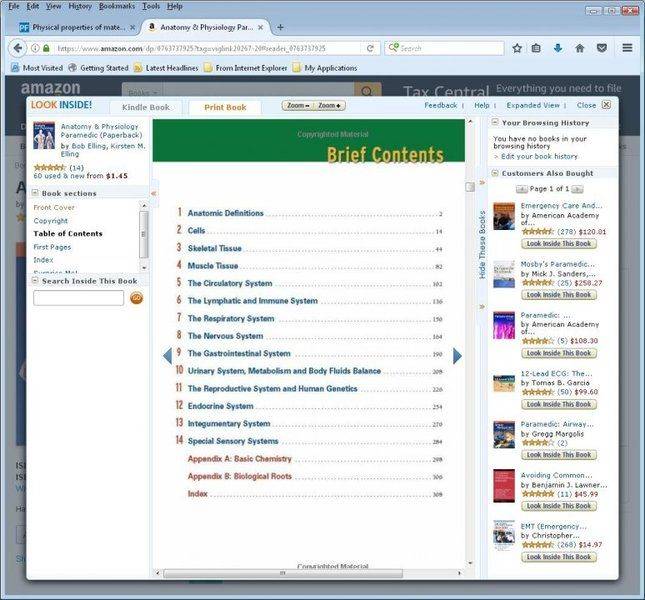Click the Close link in Look Inside
645x600 pixels.
click(586, 105)
